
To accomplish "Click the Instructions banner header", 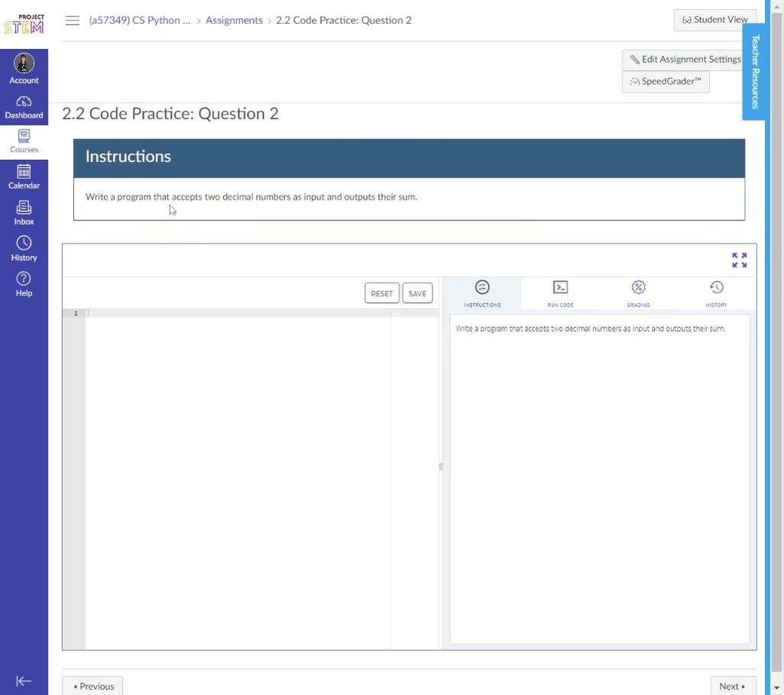I will (409, 158).
